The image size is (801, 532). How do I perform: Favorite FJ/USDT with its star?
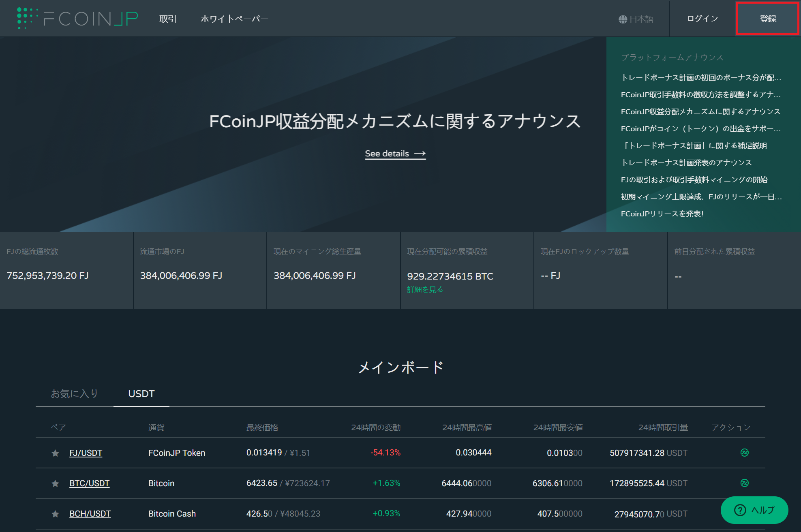tap(56, 453)
